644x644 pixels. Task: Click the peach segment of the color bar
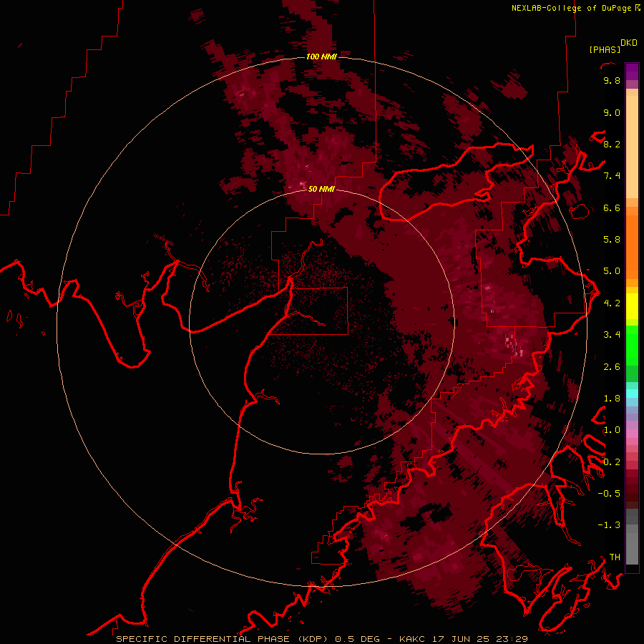pos(632,147)
